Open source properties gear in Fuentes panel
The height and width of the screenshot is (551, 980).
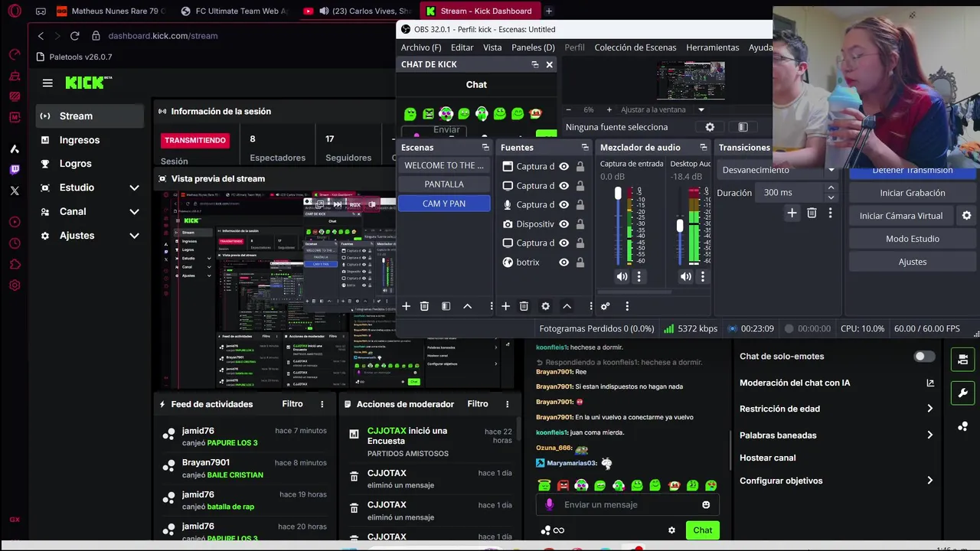pos(545,306)
